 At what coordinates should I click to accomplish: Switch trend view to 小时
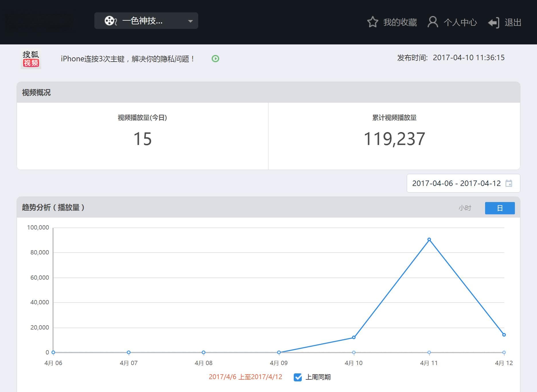(465, 208)
